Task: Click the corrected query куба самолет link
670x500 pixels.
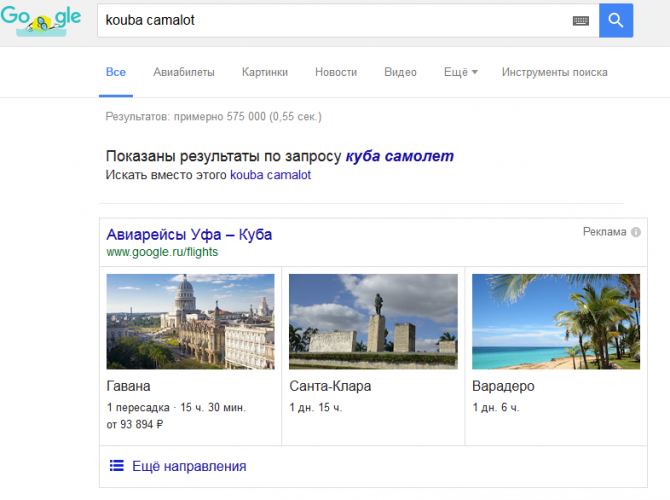Action: point(399,156)
